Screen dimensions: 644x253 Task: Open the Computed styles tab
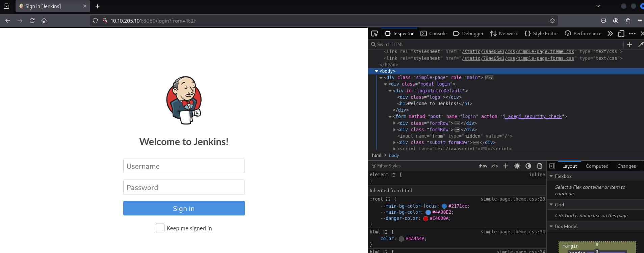click(x=597, y=166)
